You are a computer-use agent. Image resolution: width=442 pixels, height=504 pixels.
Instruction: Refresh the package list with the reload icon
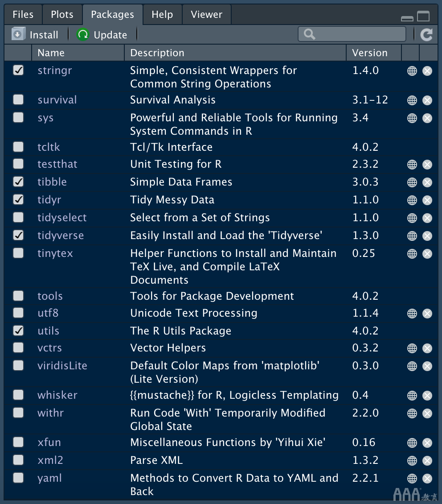pos(426,34)
